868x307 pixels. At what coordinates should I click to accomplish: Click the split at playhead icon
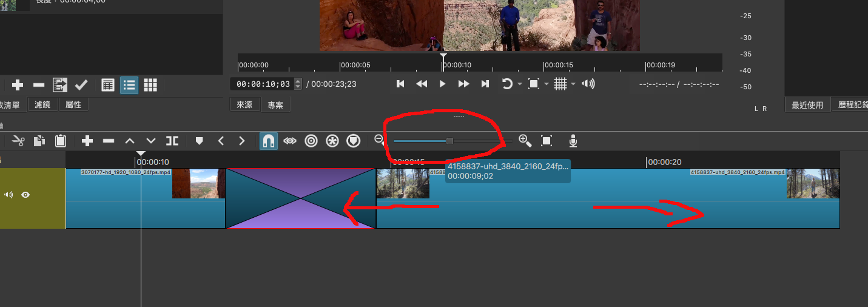(172, 141)
